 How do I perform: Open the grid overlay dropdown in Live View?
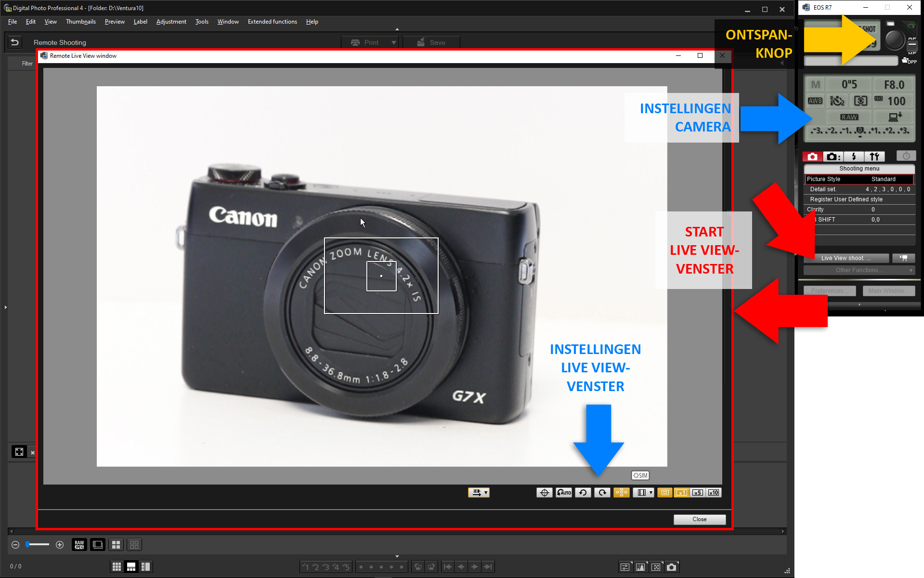643,492
